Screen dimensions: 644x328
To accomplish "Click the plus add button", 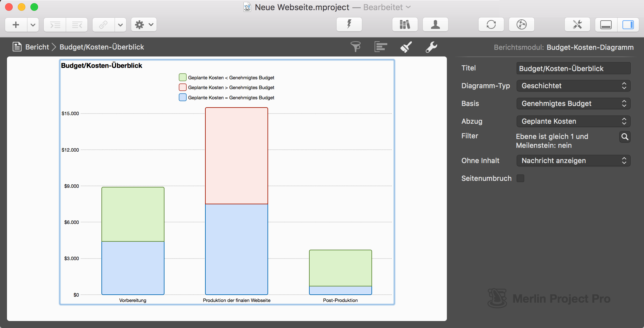I will point(16,24).
